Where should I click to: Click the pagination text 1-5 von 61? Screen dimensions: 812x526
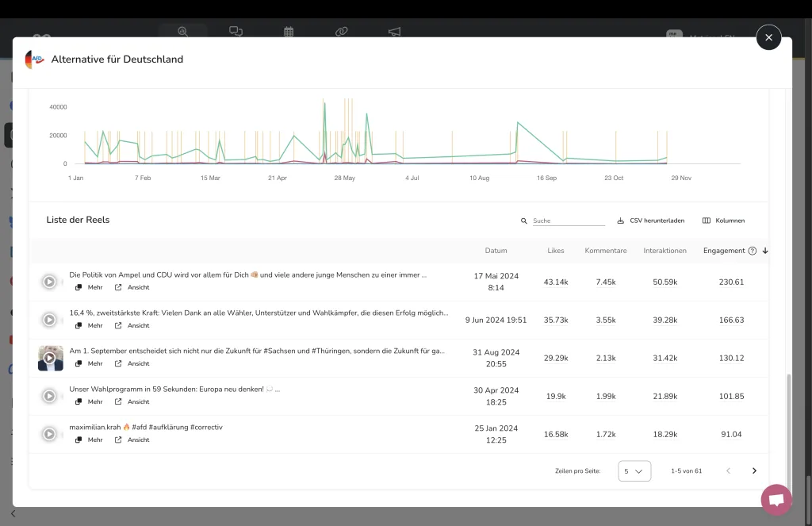[686, 471]
